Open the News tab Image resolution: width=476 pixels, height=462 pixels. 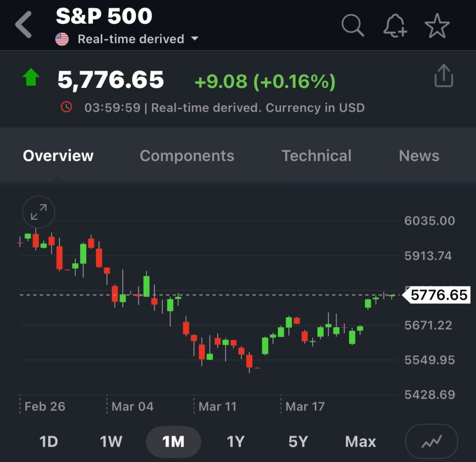(419, 156)
